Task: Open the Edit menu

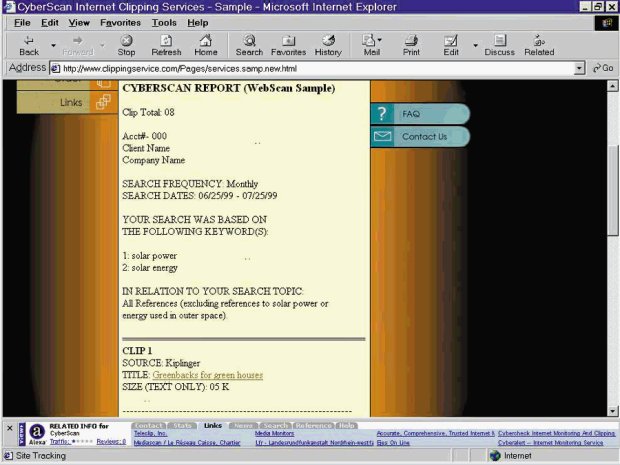Action: [x=50, y=23]
